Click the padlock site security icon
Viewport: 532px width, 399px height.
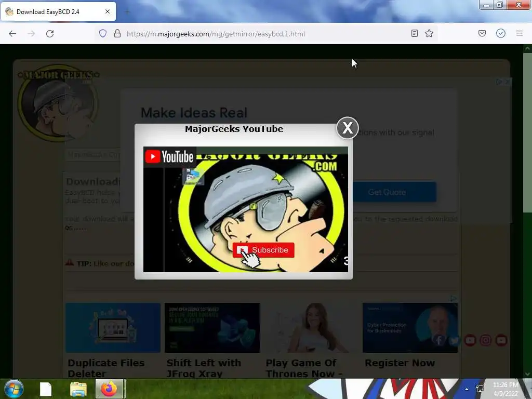pyautogui.click(x=117, y=33)
